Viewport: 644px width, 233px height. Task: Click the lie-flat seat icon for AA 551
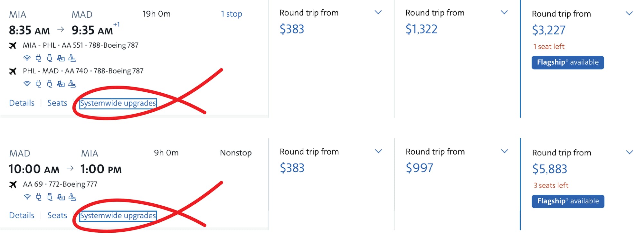tap(72, 58)
